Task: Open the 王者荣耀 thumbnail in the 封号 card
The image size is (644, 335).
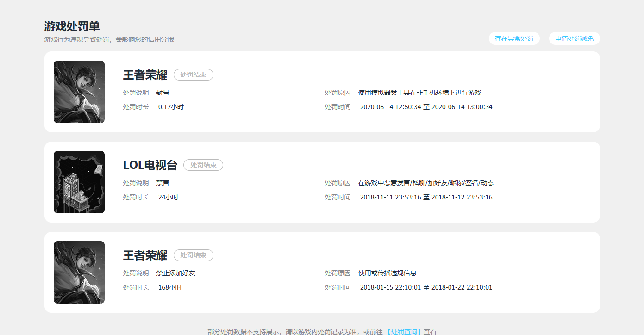Action: (x=79, y=92)
